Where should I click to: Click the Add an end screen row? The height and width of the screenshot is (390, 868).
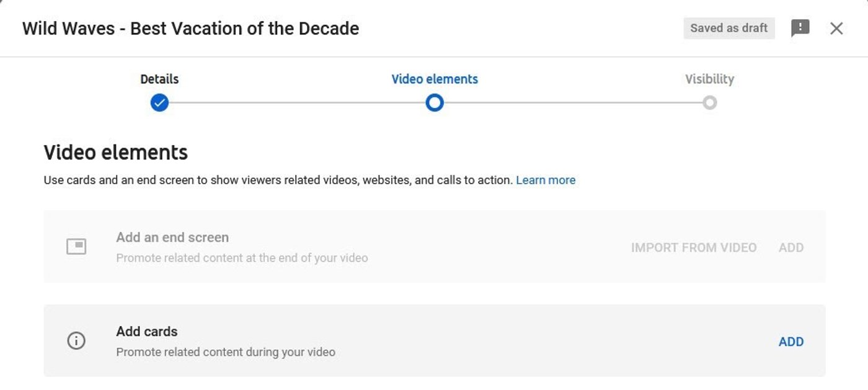[434, 246]
